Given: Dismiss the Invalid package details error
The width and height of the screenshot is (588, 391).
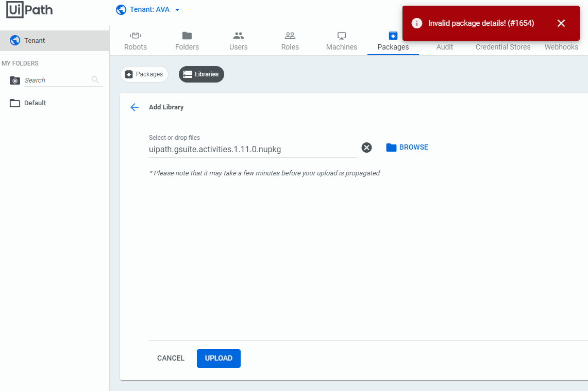Looking at the screenshot, I should pos(561,23).
